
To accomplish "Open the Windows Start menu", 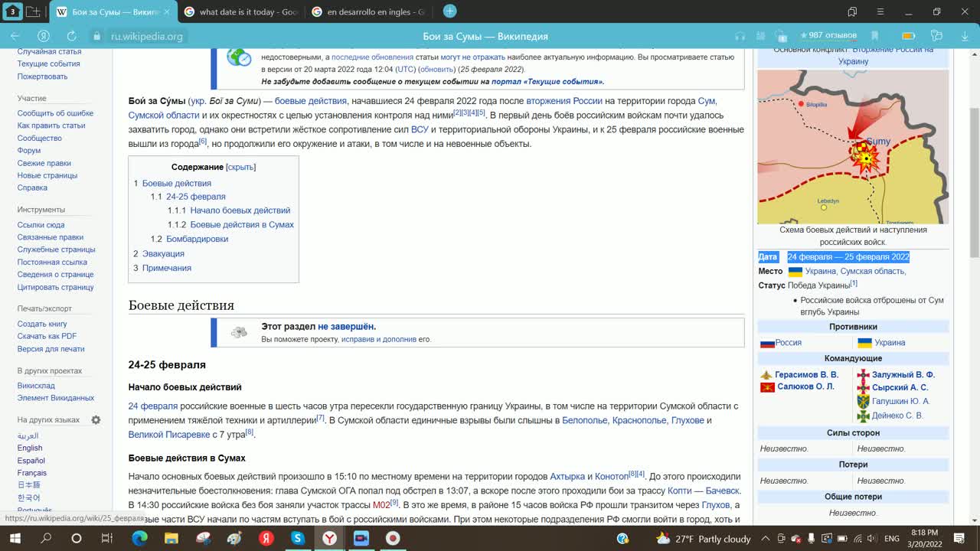I will point(15,538).
